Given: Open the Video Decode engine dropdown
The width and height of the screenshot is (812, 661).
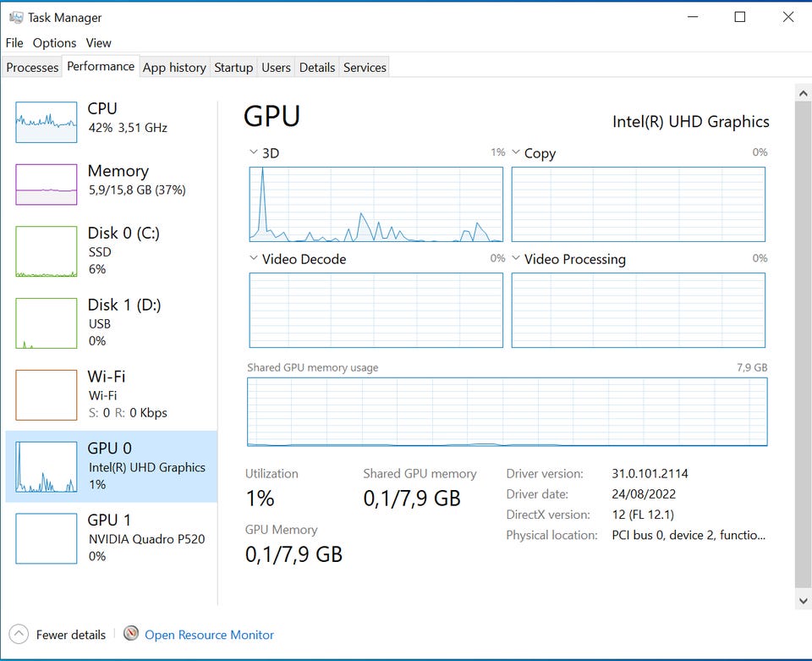Looking at the screenshot, I should (254, 258).
